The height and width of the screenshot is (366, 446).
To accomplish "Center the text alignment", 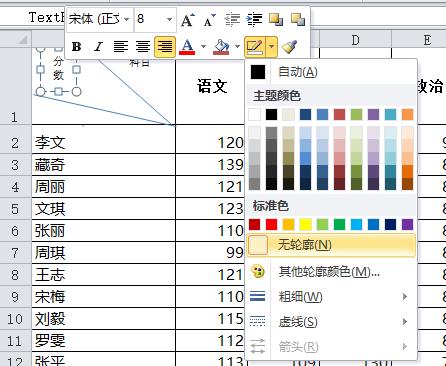I will pyautogui.click(x=143, y=47).
